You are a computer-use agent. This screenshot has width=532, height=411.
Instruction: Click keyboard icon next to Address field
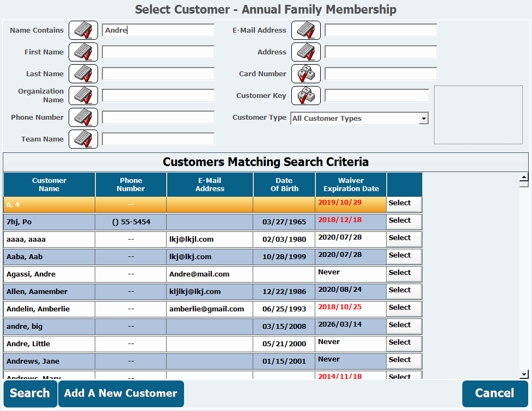point(305,52)
